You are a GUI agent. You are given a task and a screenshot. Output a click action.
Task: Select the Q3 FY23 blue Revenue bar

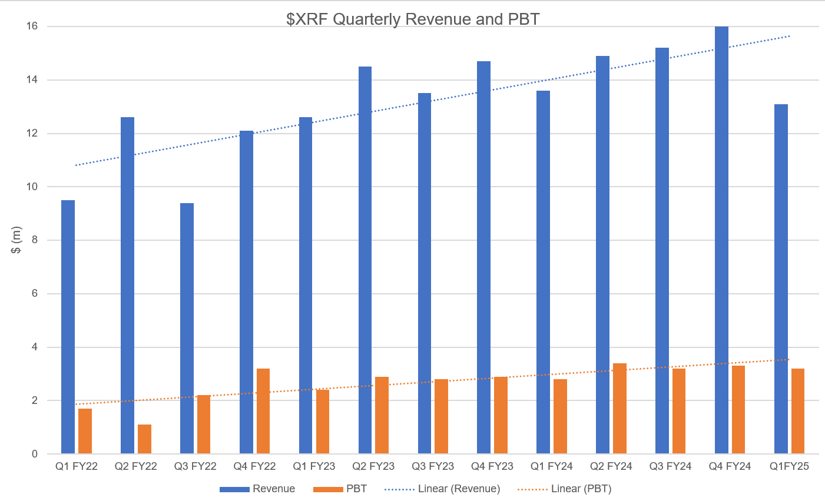coord(425,273)
